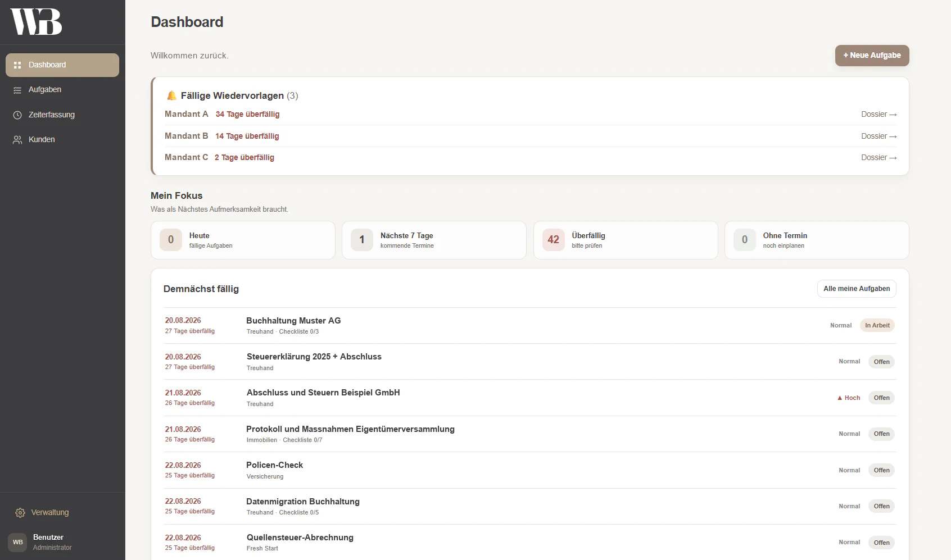Select the Nächste 7 Tage card
Screen dimensions: 951x560
[x=434, y=240]
